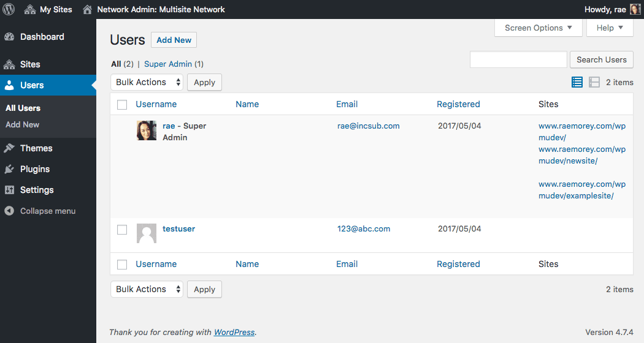This screenshot has height=343, width=644.
Task: Click the My Sites network icon
Action: [x=29, y=9]
